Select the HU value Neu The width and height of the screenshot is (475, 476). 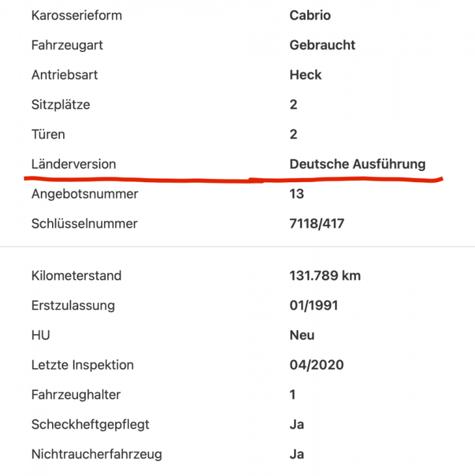302,335
